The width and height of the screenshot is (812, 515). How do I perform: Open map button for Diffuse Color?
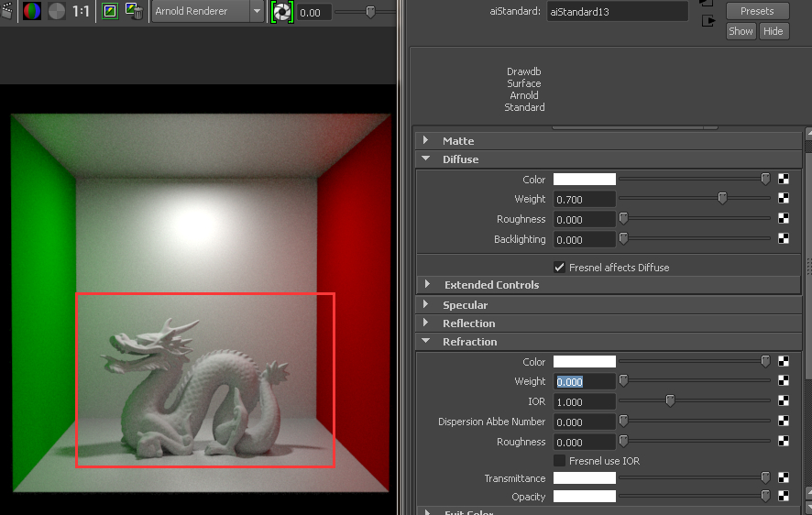click(x=784, y=179)
